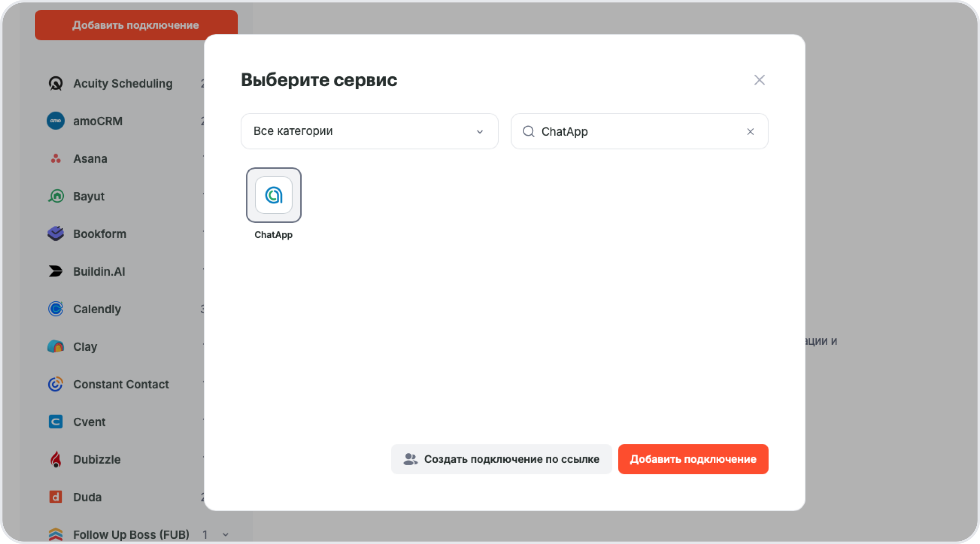Open Bookform sidebar item
980x544 pixels.
(100, 234)
